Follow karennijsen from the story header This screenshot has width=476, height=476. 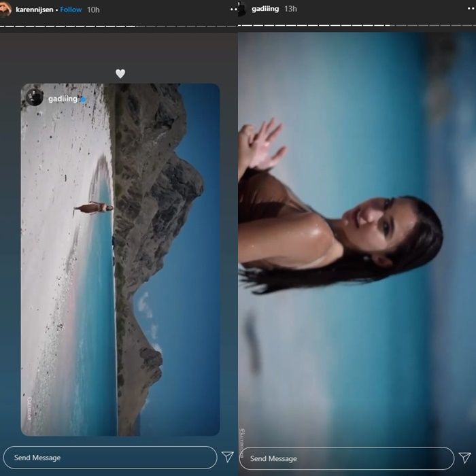coord(71,10)
